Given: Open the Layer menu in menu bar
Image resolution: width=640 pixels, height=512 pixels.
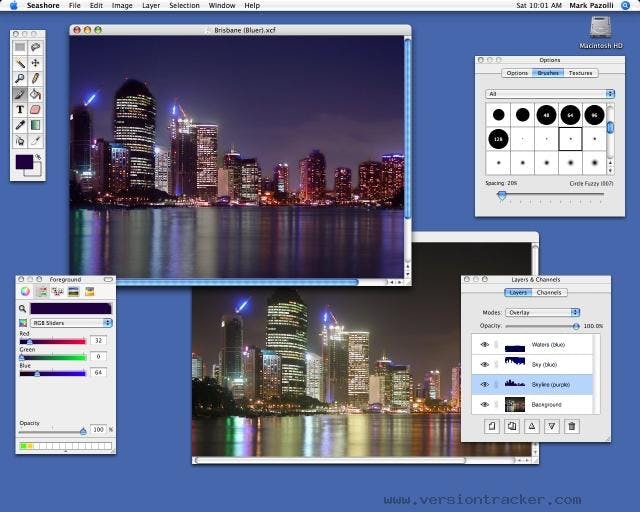Looking at the screenshot, I should pos(151,5).
